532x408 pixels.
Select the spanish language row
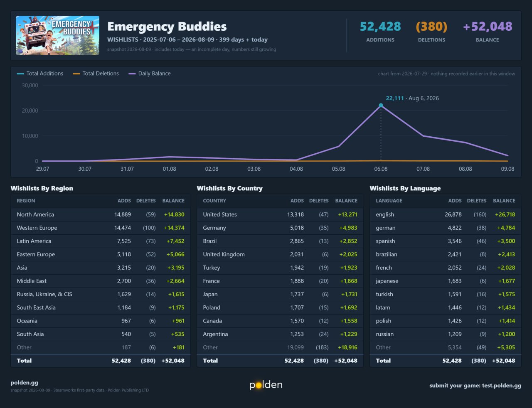[446, 241]
